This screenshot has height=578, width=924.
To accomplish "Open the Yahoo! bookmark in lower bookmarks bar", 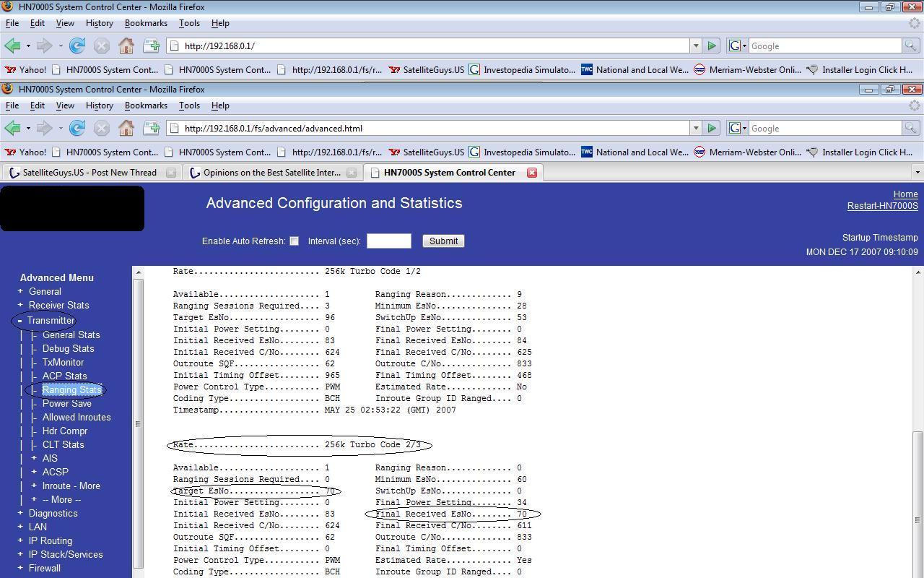I will click(25, 152).
